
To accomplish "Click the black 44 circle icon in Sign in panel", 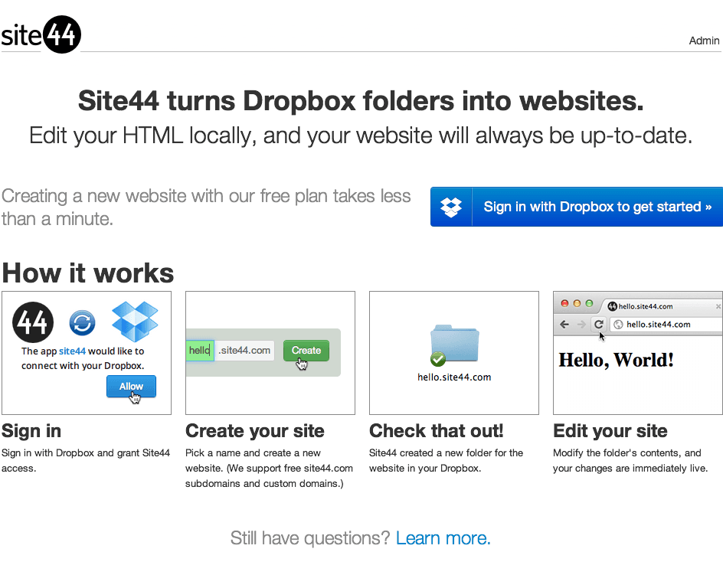I will tap(33, 322).
